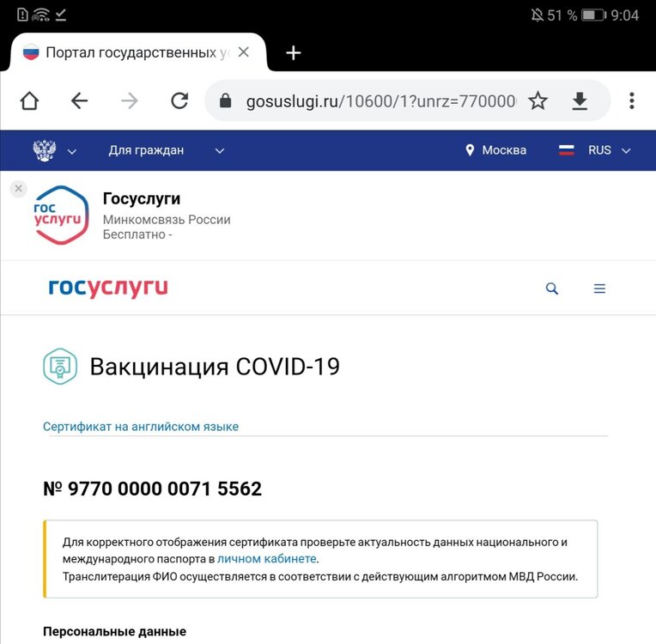Open Сертификат на английском языке link
This screenshot has height=644, width=656.
141,427
